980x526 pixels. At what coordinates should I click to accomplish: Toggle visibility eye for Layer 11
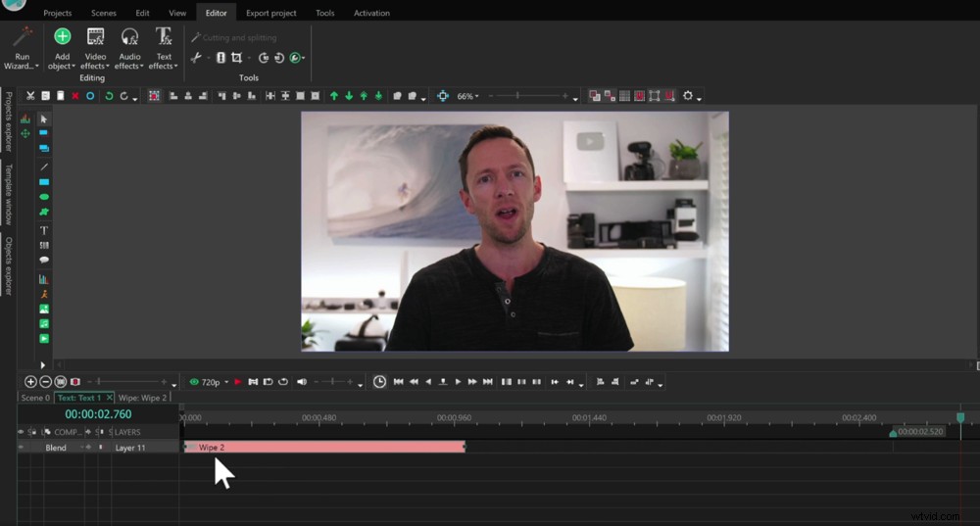click(21, 448)
